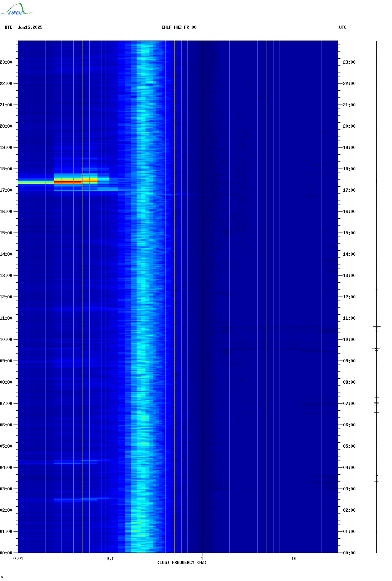Click '09:00' on the right time axis
Viewport: 392px width, 581px height.
tap(349, 361)
